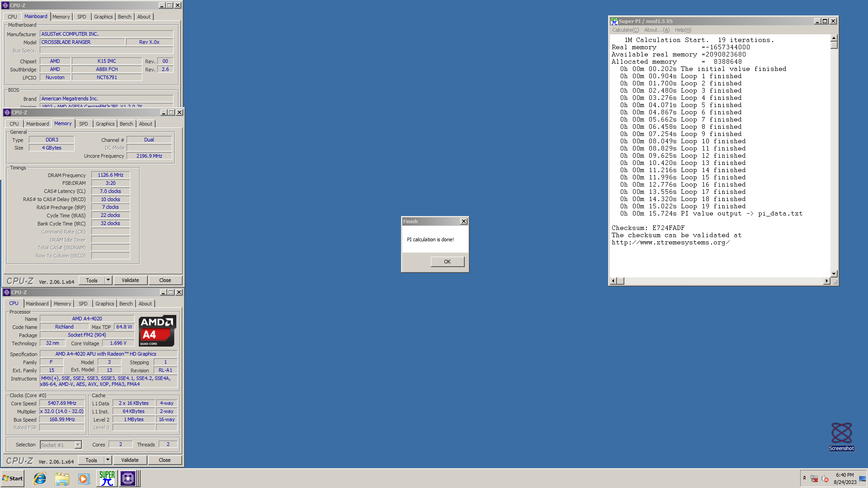The height and width of the screenshot is (488, 868).
Task: Expand Tools dropdown arrow in CPU window
Action: coord(108,460)
